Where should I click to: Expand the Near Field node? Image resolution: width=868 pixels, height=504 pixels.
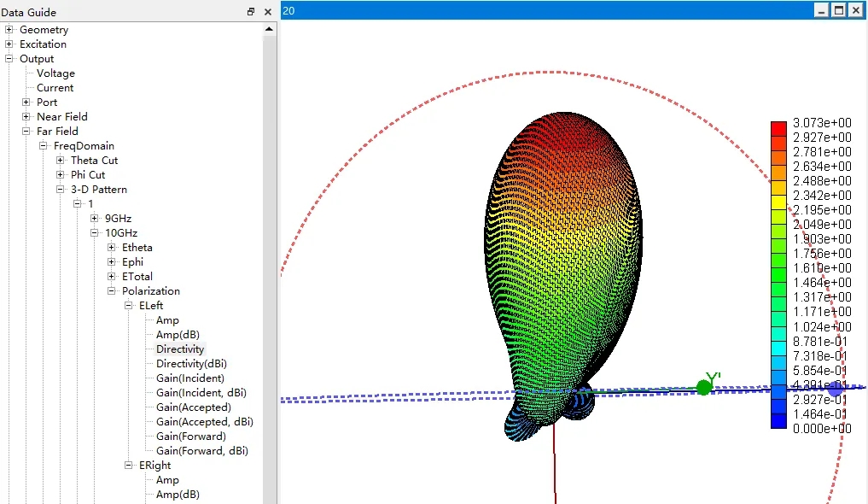(x=26, y=117)
